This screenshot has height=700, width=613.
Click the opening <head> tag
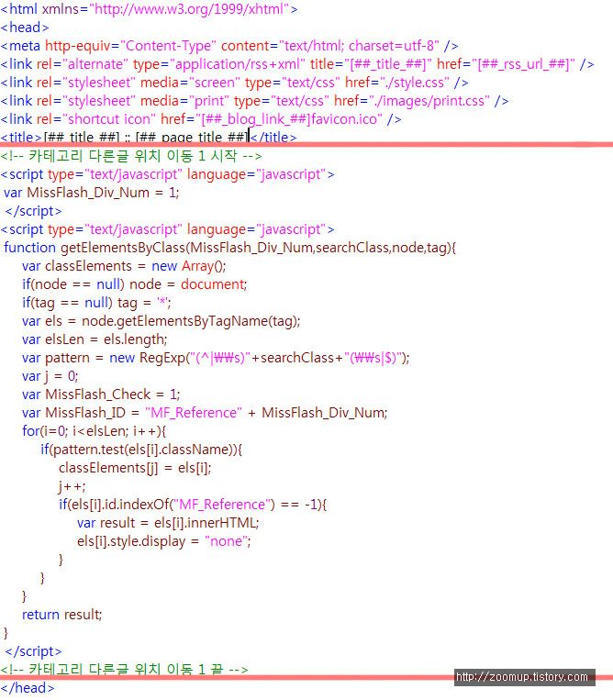[25, 28]
